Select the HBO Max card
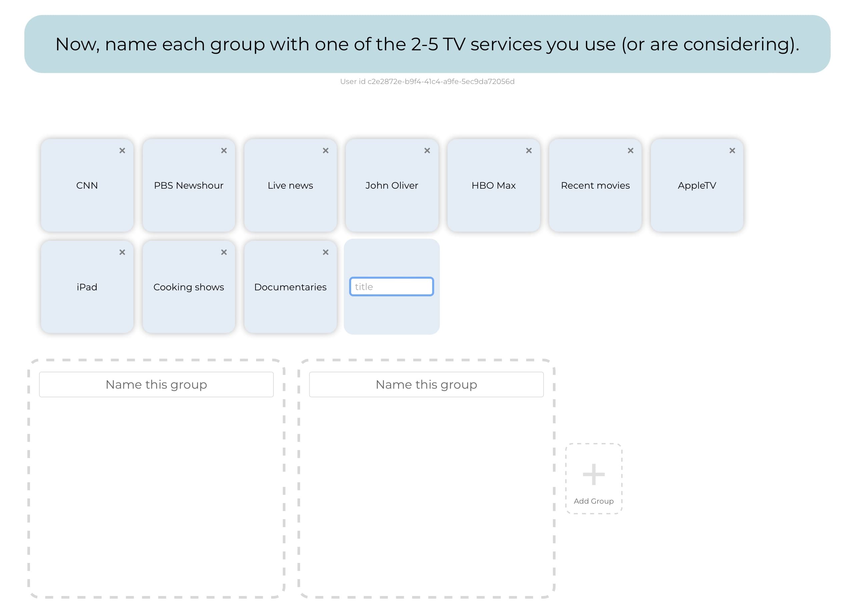 point(493,185)
